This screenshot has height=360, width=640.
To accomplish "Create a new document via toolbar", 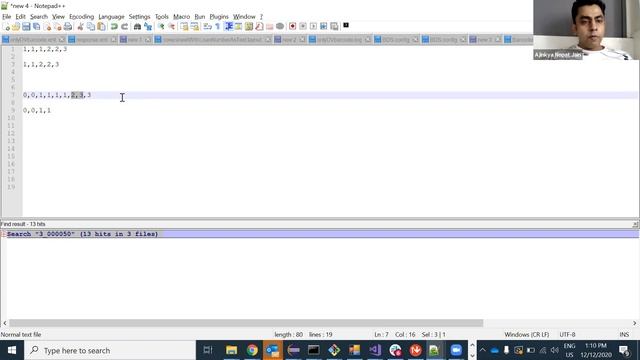I will tap(6, 27).
